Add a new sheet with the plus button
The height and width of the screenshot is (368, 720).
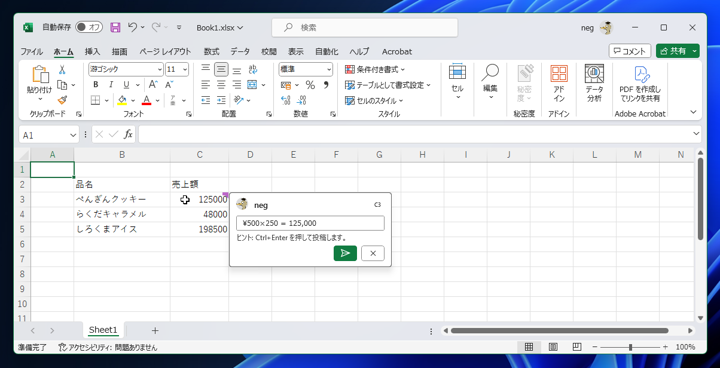[x=155, y=330]
